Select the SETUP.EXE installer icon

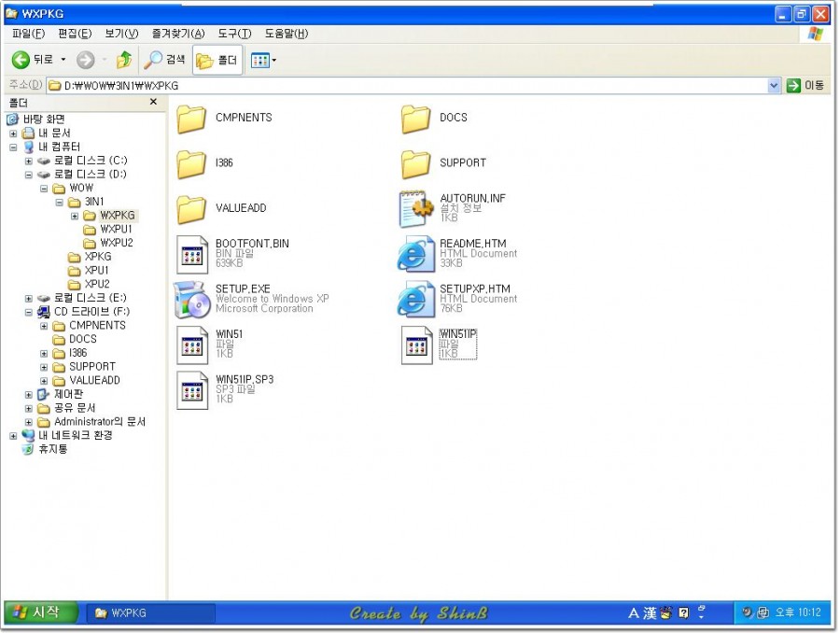coord(191,300)
